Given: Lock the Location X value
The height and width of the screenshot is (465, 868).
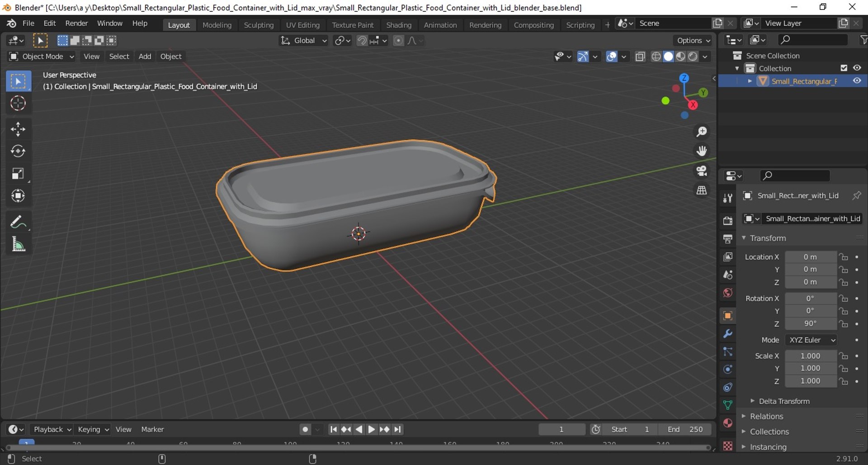Looking at the screenshot, I should pos(844,257).
